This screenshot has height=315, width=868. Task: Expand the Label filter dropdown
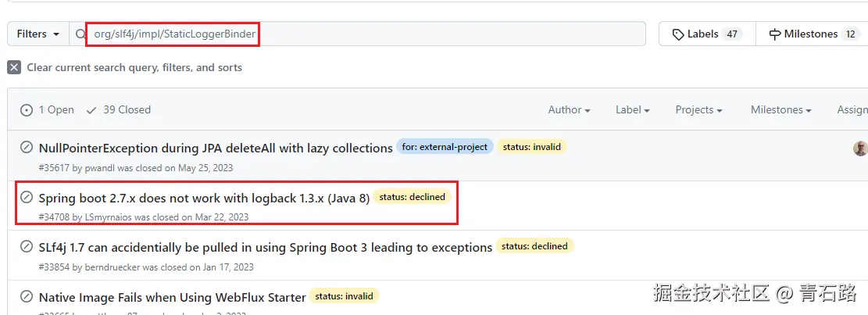pos(632,109)
